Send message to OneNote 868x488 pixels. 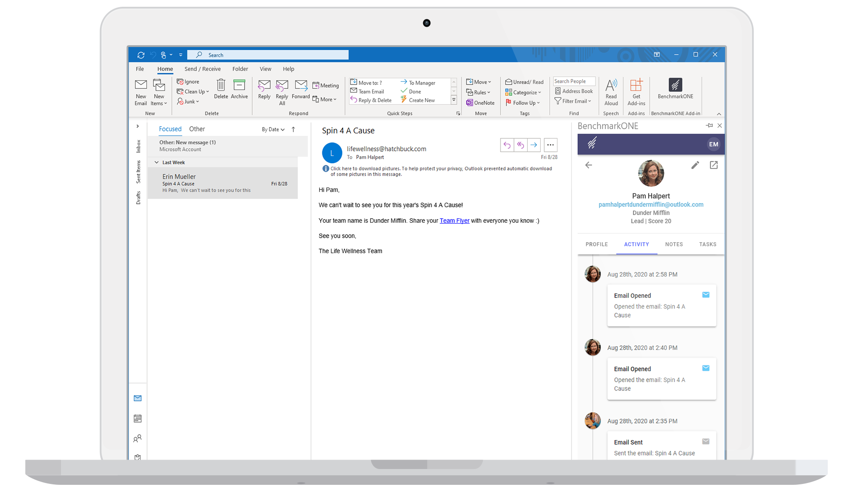point(481,103)
